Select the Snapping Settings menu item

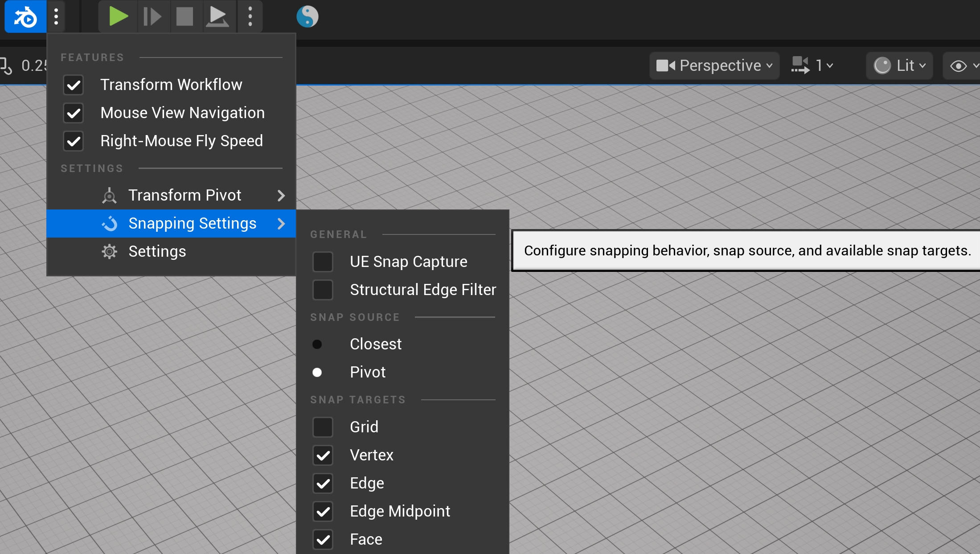click(x=171, y=223)
